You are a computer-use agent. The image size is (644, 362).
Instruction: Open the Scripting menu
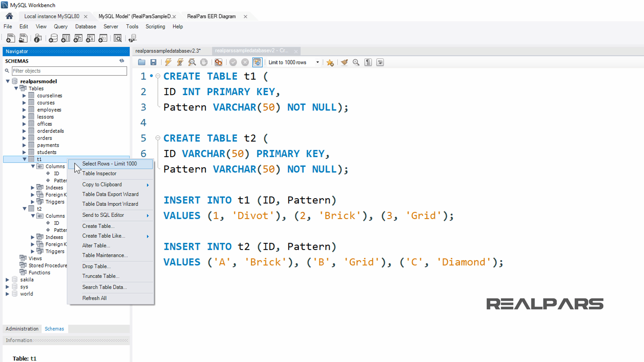tap(155, 26)
